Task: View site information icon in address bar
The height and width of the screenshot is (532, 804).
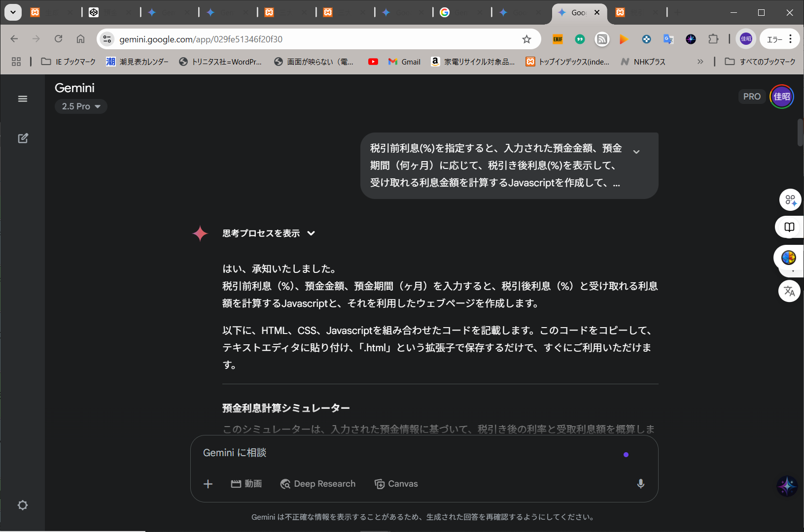Action: 107,39
